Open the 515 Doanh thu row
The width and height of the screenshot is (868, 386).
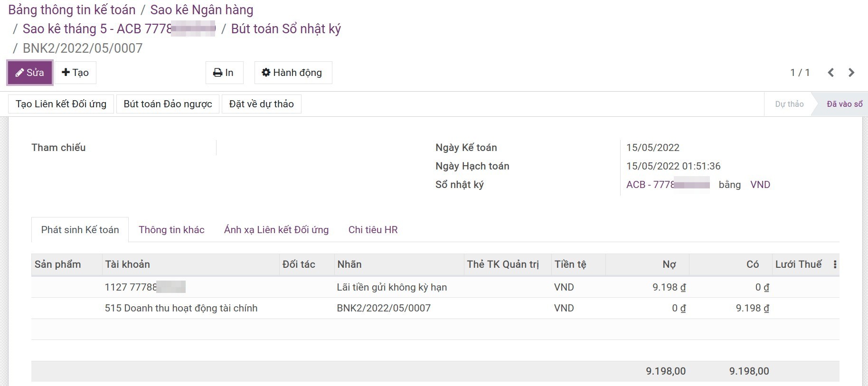click(181, 308)
